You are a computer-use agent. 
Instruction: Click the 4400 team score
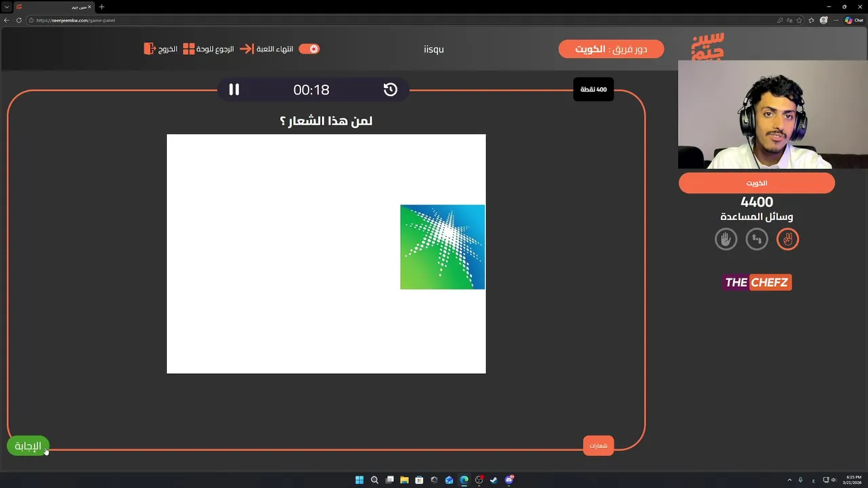tap(757, 202)
